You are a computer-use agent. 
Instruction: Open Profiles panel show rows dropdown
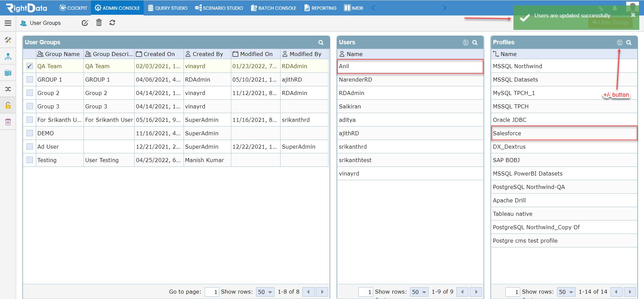(x=566, y=292)
